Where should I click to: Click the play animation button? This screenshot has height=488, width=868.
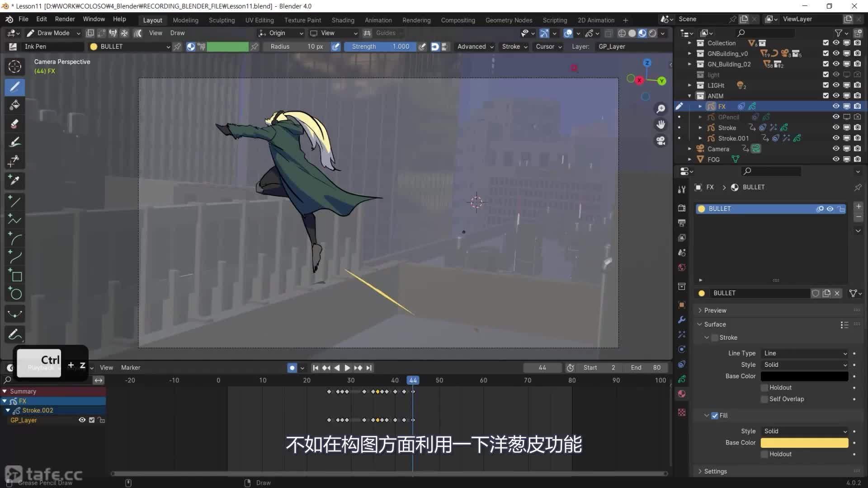point(347,368)
